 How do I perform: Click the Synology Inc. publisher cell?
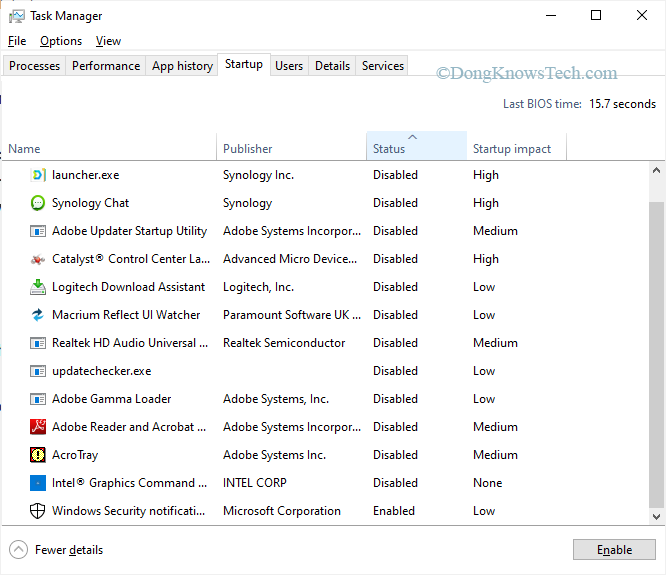[x=258, y=175]
